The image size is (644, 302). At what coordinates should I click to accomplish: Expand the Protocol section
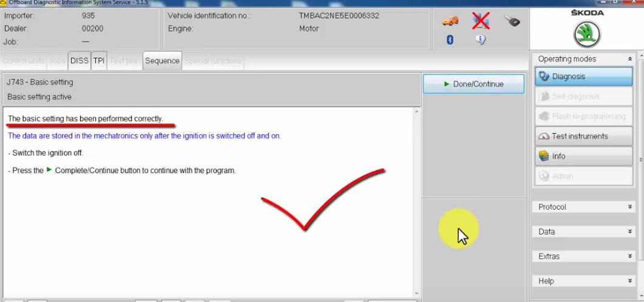point(584,207)
